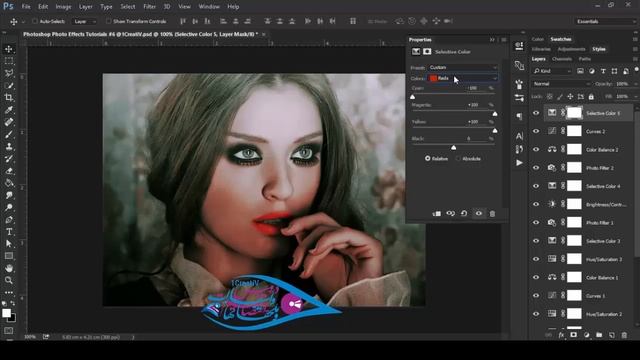Screen dimensions: 640x360
Task: Click the Curves 1 layer mask thumbnail
Action: [574, 296]
